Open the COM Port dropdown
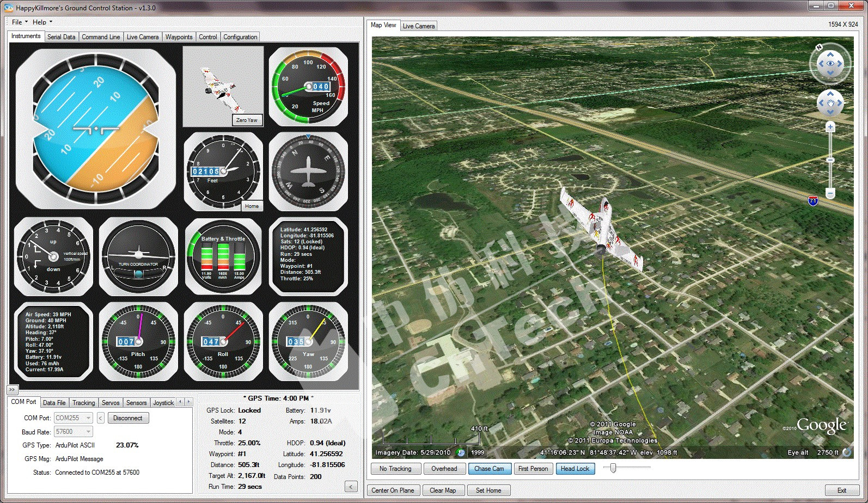Screen dimensions: 868x503 [74, 418]
